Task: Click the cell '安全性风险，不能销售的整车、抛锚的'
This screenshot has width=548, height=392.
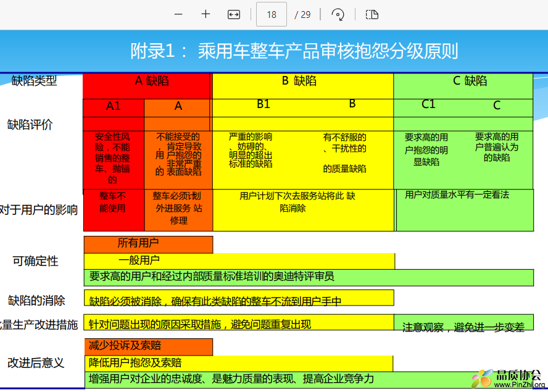Action: point(114,160)
